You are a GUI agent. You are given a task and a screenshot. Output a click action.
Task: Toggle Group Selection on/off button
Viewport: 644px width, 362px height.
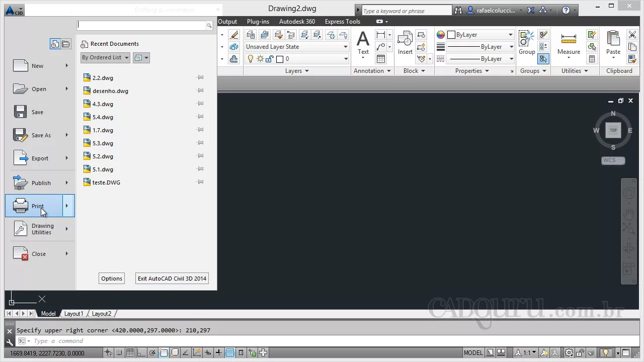543,59
